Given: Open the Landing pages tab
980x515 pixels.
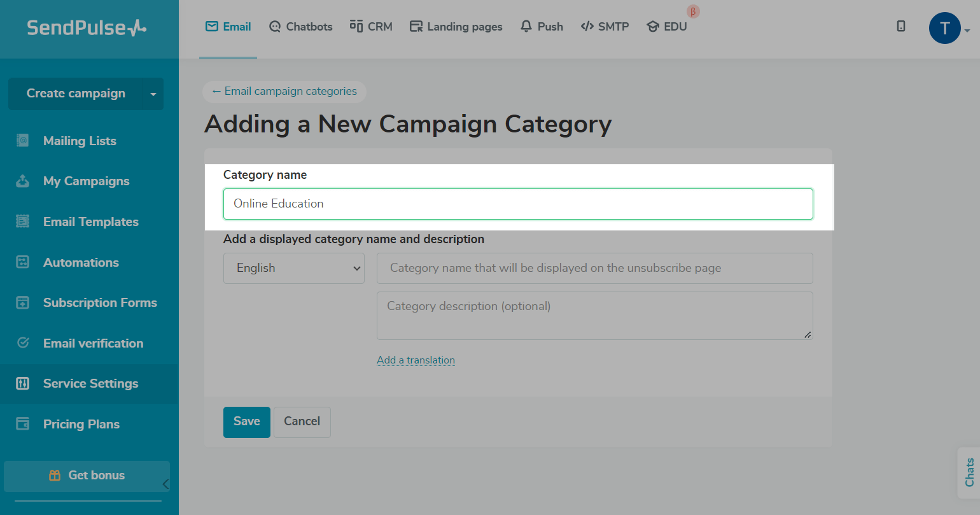Looking at the screenshot, I should tap(456, 27).
